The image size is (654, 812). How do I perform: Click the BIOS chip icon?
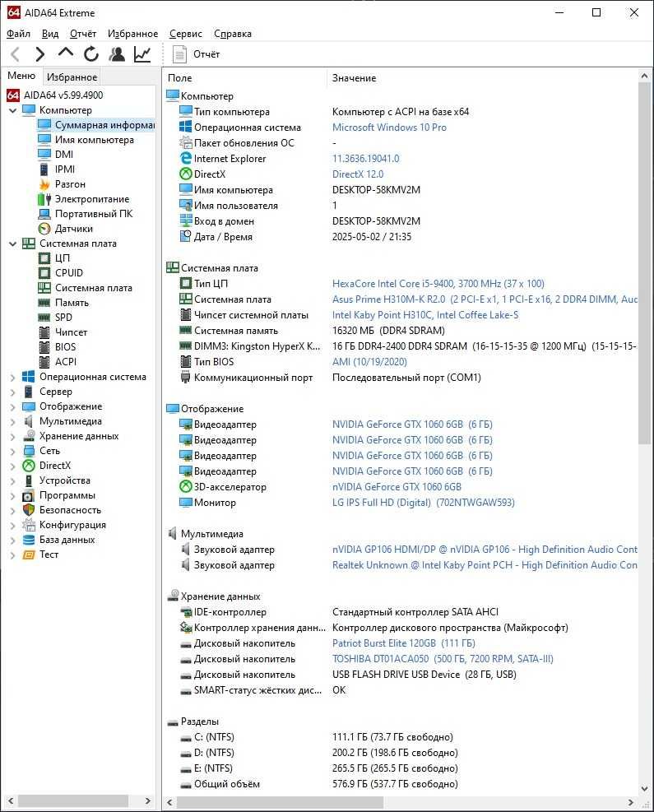(x=44, y=347)
